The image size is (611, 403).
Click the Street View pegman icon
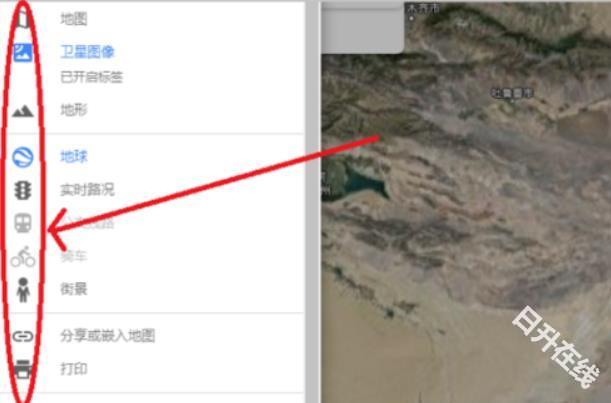tap(23, 290)
